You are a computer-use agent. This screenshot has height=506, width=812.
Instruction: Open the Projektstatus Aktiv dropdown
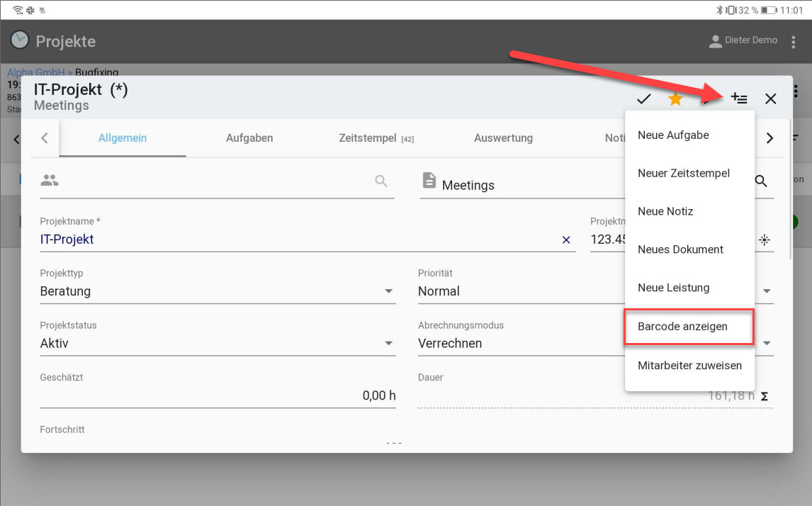click(x=218, y=344)
